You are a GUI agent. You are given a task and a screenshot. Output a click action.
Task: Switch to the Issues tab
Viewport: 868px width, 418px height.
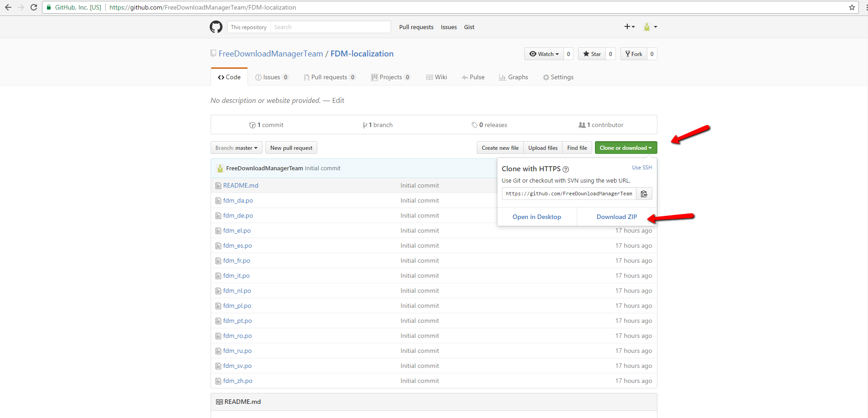coord(272,77)
